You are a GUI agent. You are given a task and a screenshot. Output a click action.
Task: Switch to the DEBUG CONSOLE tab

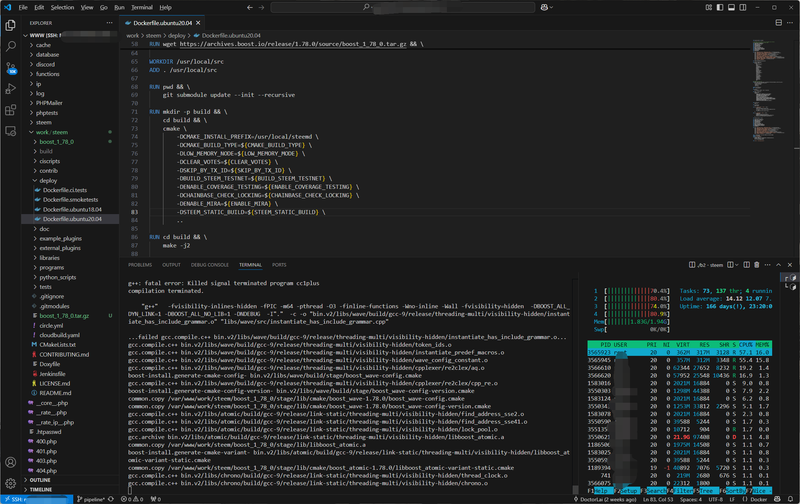(x=210, y=265)
